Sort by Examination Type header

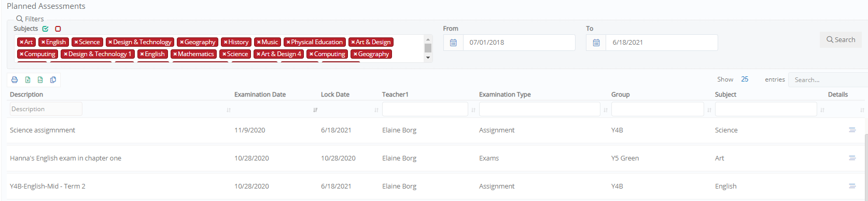pyautogui.click(x=505, y=95)
